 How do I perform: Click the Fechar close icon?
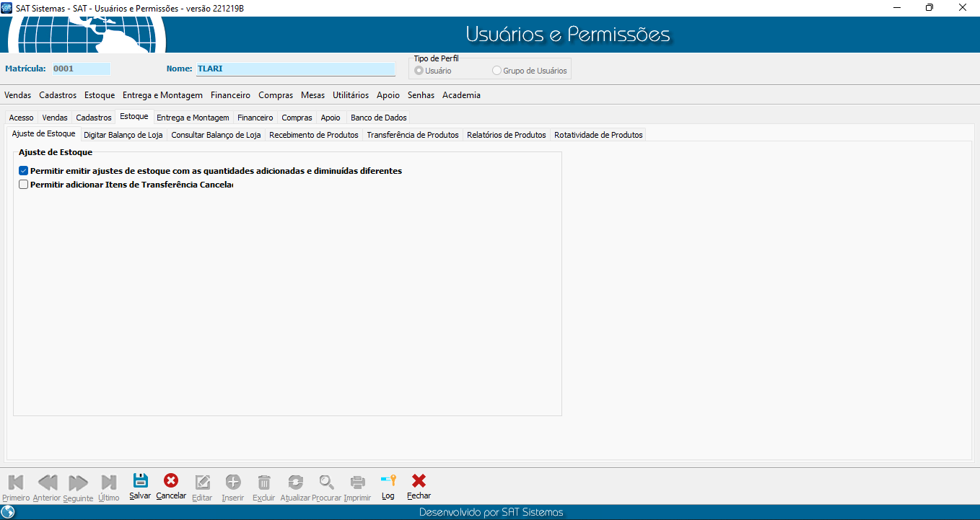[x=419, y=482]
